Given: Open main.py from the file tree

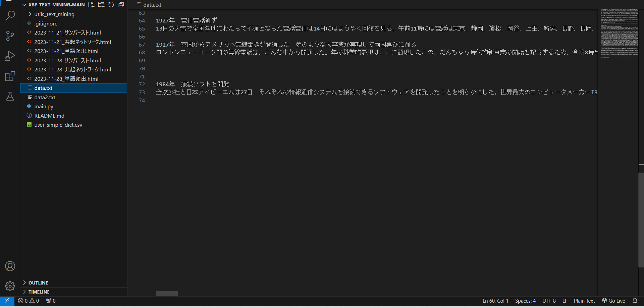Looking at the screenshot, I should click(44, 106).
